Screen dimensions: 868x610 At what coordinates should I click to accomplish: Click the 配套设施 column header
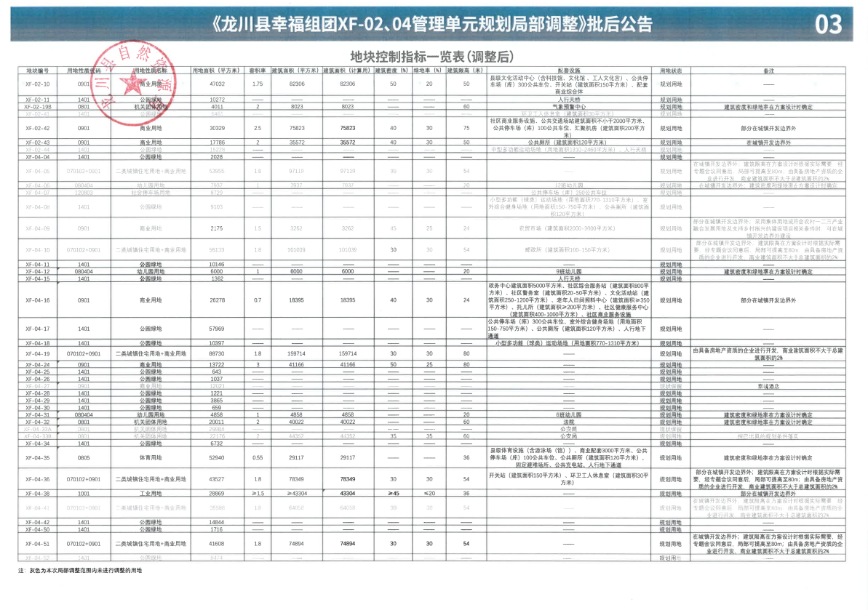[x=569, y=71]
